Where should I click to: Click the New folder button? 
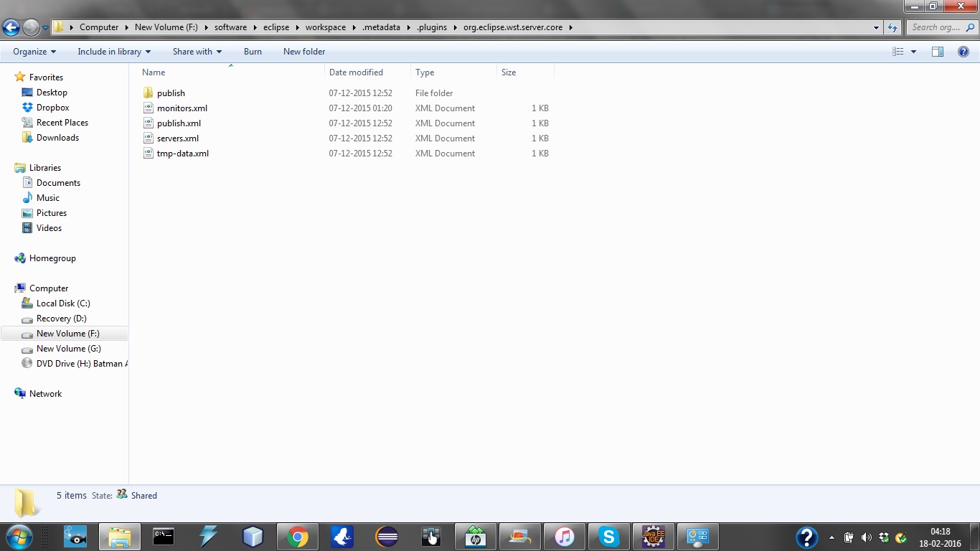tap(304, 52)
